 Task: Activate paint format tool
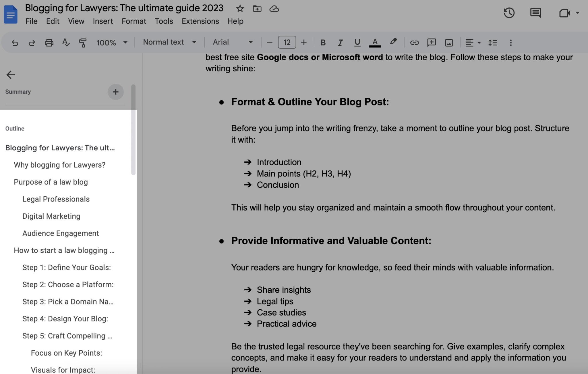pos(83,43)
